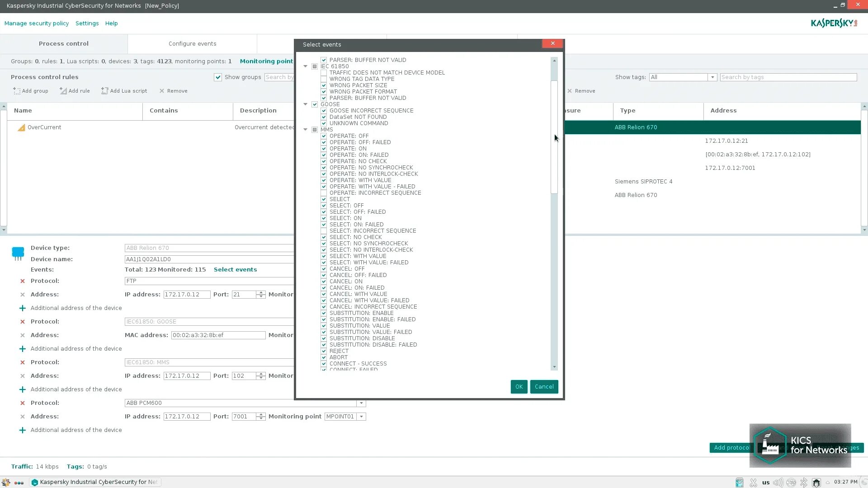
Task: Click the blue device type icon
Action: 18,253
